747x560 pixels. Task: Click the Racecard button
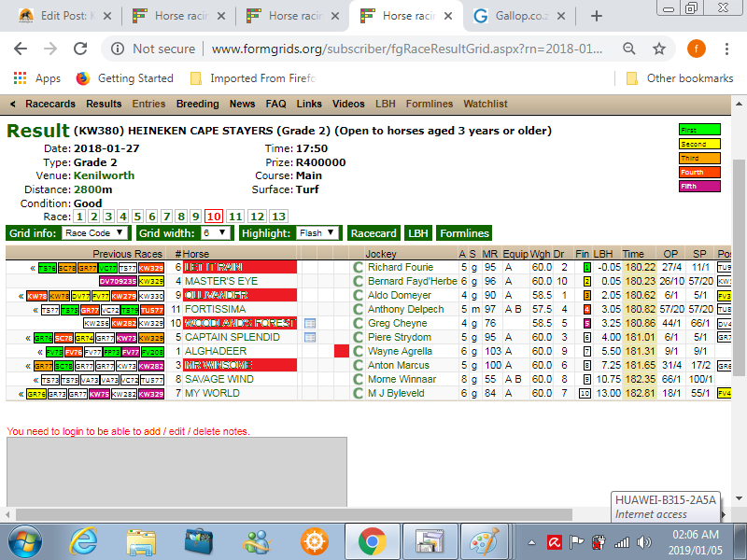pos(373,233)
